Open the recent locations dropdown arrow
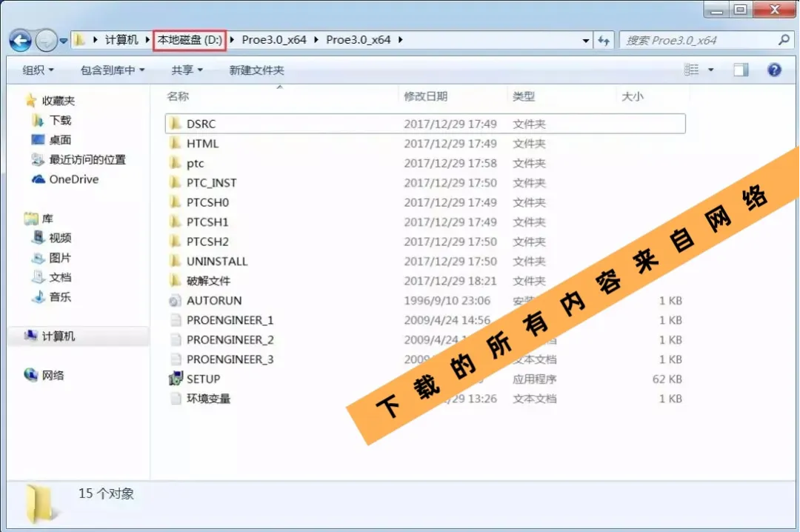The width and height of the screenshot is (800, 532). coord(63,41)
